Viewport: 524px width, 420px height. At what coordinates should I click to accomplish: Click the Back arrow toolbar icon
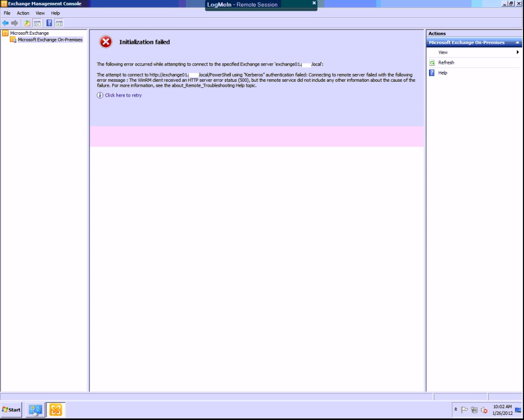pos(5,23)
